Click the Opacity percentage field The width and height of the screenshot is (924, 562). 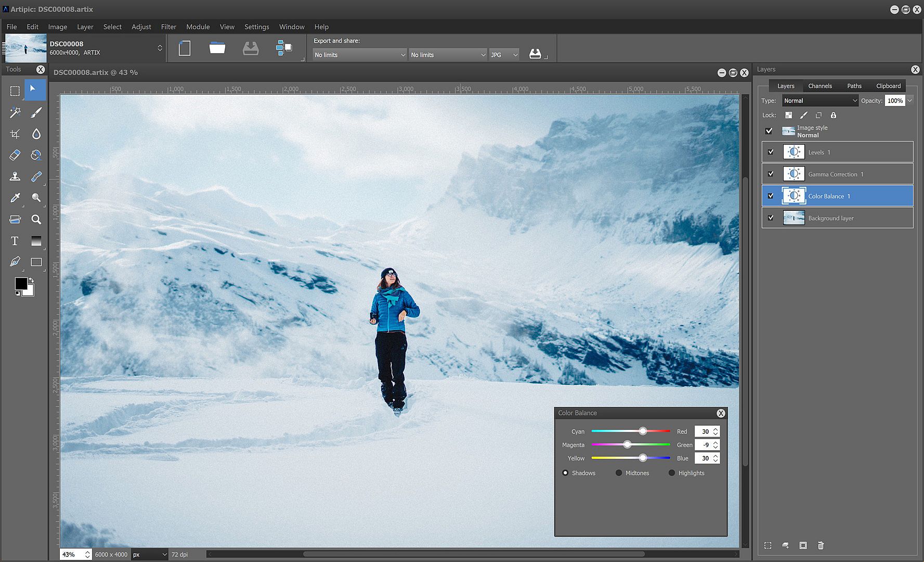894,101
